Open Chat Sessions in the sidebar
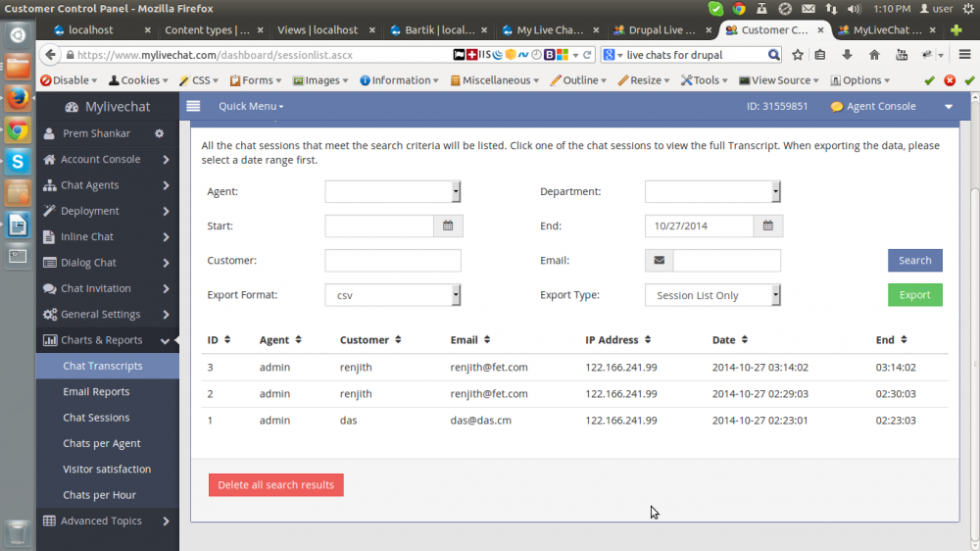Screen dimensions: 980x551 96,418
